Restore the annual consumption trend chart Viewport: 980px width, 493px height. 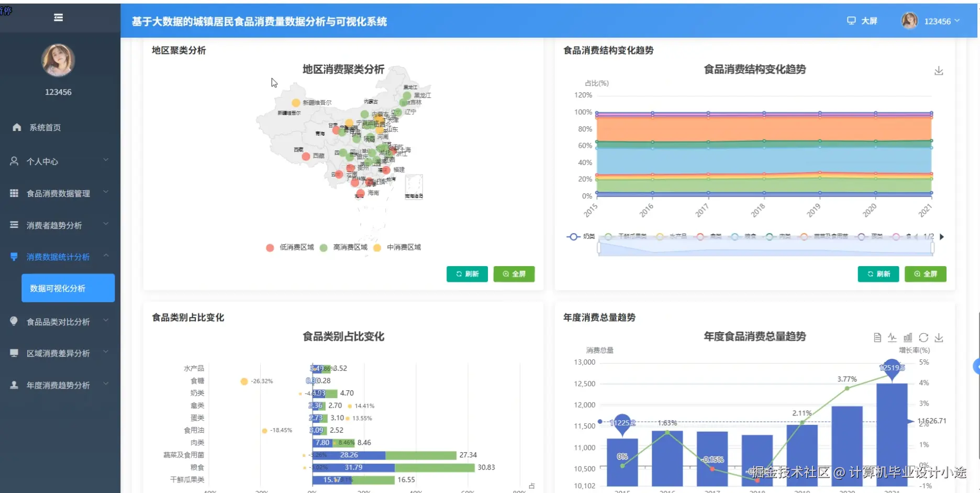point(923,337)
